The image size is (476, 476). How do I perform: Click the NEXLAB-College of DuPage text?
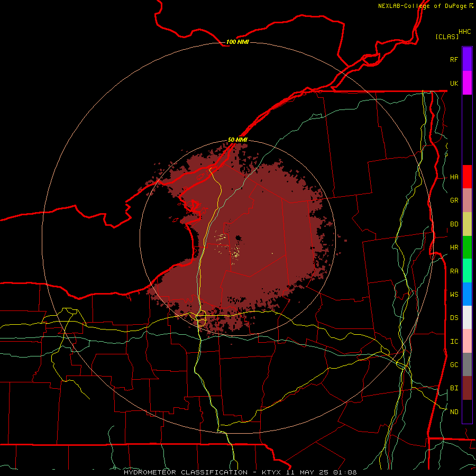(x=422, y=6)
